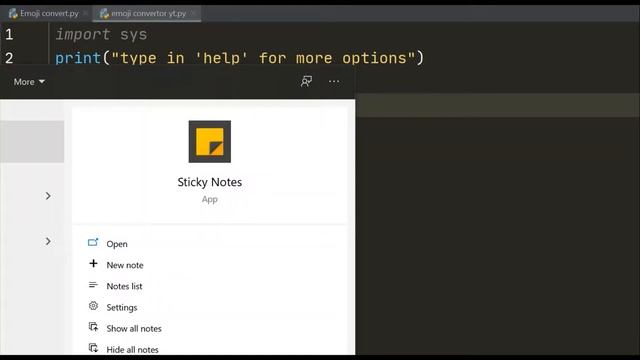Click the feedback person icon
640x360 pixels.
pyautogui.click(x=306, y=81)
